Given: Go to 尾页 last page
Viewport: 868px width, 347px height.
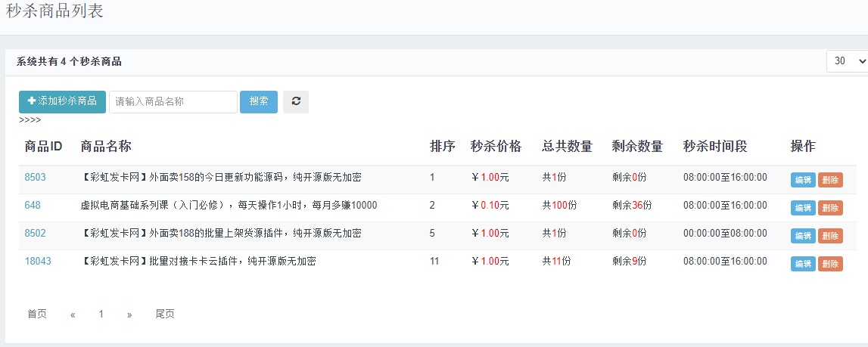Looking at the screenshot, I should pos(165,314).
